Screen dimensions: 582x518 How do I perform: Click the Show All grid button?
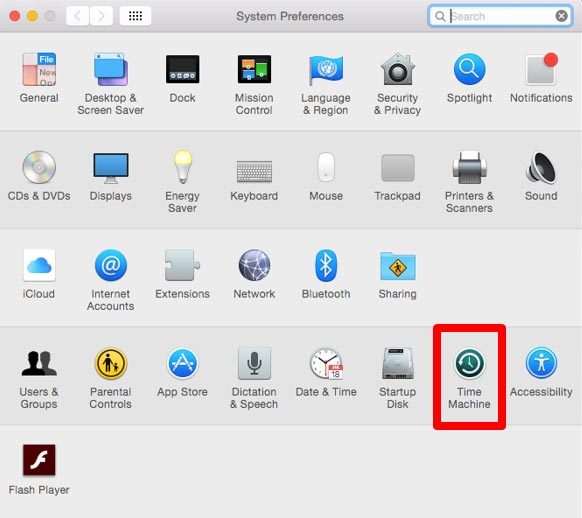(x=135, y=16)
